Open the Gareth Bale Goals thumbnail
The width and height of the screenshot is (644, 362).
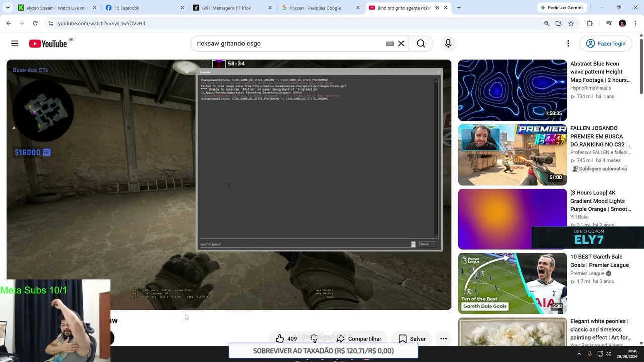coord(512,284)
